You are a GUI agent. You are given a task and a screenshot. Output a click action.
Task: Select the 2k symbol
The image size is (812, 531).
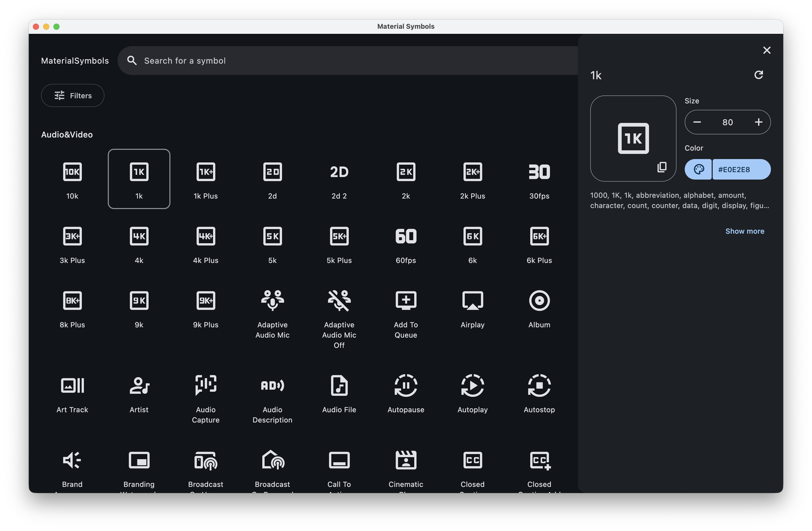pyautogui.click(x=406, y=179)
